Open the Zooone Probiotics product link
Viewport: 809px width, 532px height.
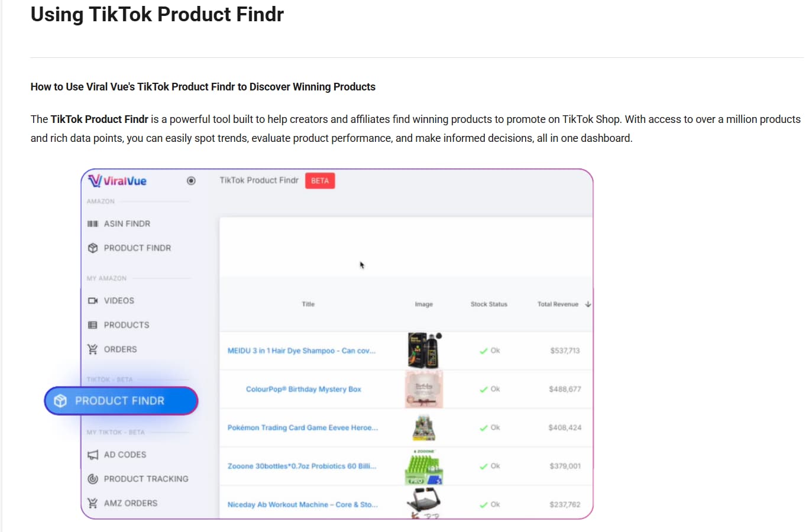point(302,466)
